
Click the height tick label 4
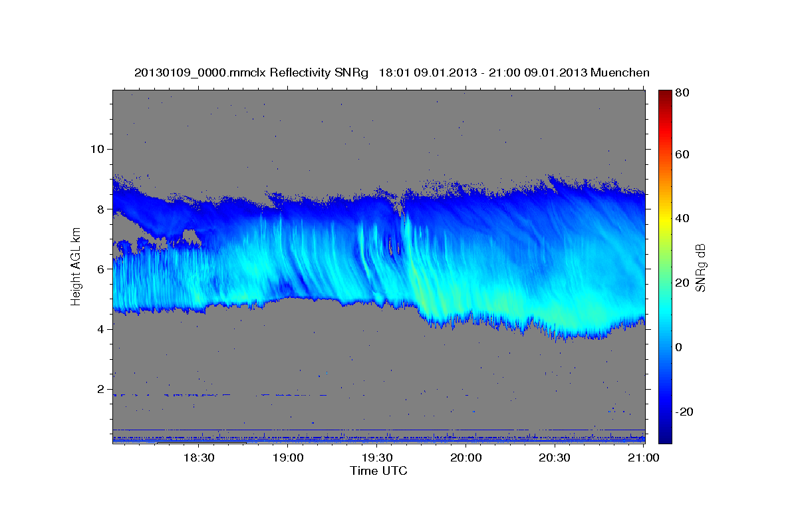tap(100, 329)
